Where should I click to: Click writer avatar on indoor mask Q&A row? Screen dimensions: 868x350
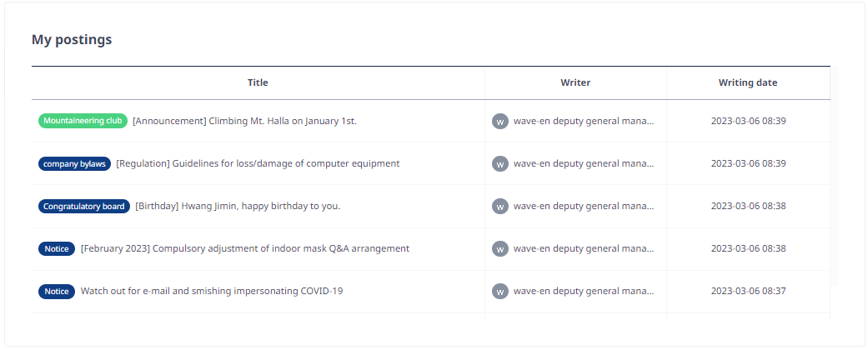(x=500, y=249)
